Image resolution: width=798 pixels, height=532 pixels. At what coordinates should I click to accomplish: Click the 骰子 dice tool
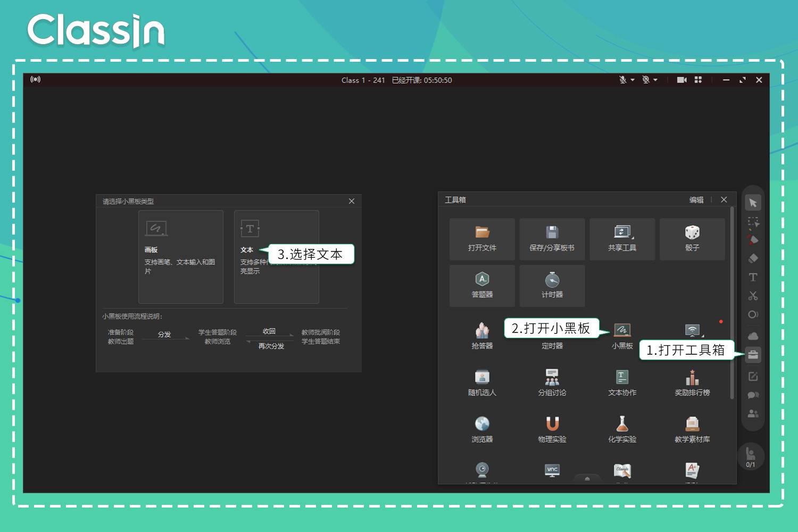(x=692, y=239)
